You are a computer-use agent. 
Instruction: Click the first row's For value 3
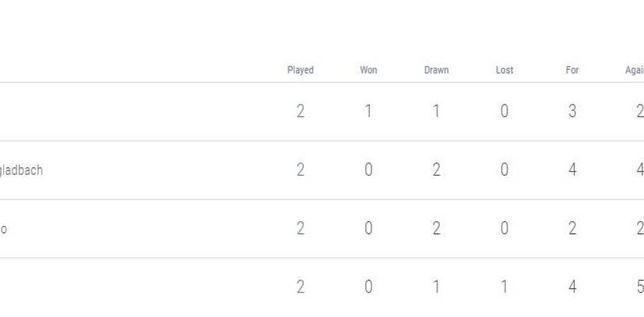tap(572, 111)
